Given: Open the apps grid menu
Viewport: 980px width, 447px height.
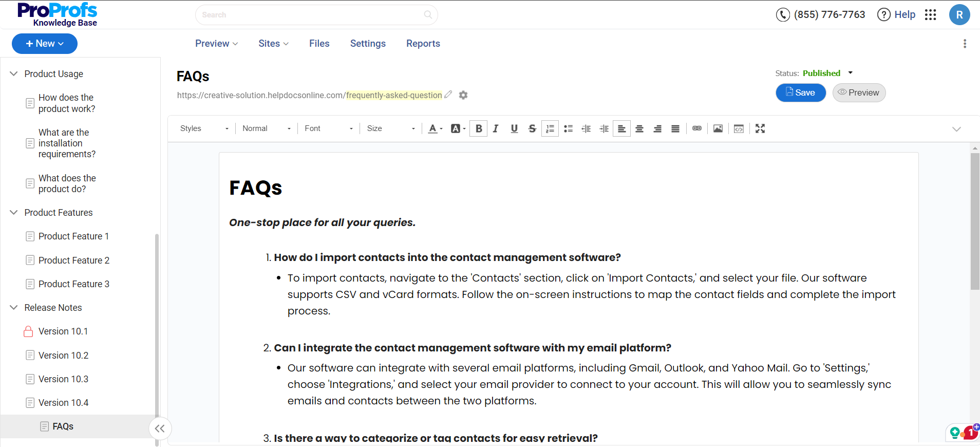Looking at the screenshot, I should [x=930, y=15].
